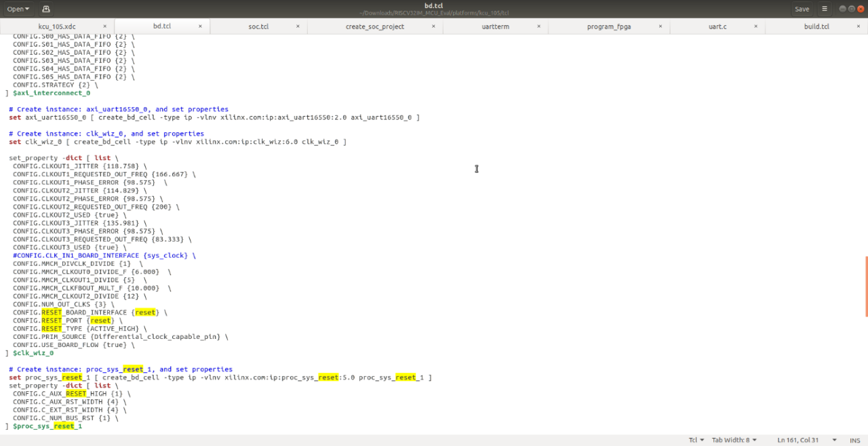Maximize the gedit window
Viewport: 868px width, 446px height.
point(851,9)
